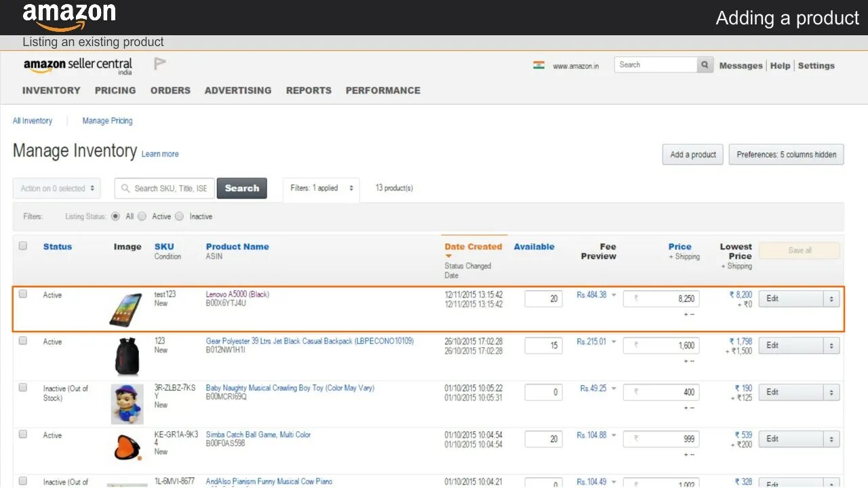Click Edit button for Gear Polyester Backpack

(x=791, y=346)
